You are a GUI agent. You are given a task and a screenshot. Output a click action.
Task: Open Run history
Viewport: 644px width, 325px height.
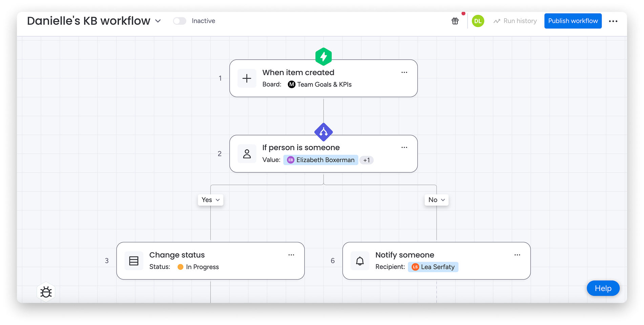click(x=515, y=21)
